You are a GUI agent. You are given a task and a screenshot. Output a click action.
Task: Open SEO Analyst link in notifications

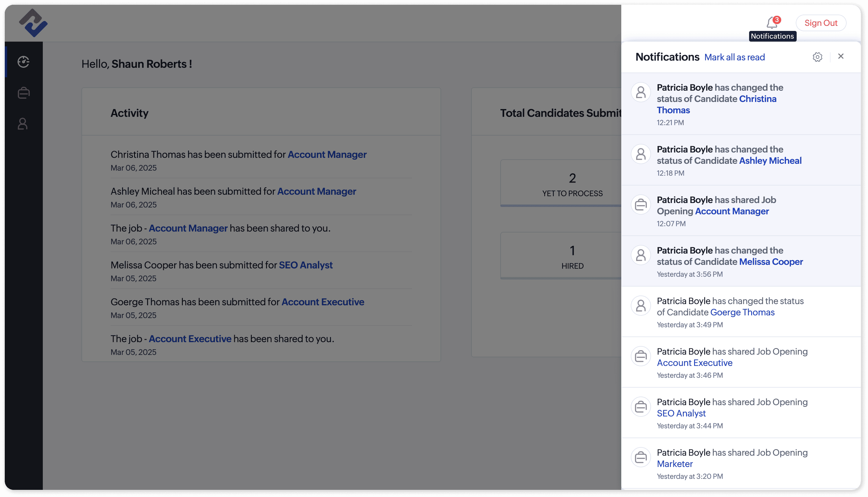681,413
